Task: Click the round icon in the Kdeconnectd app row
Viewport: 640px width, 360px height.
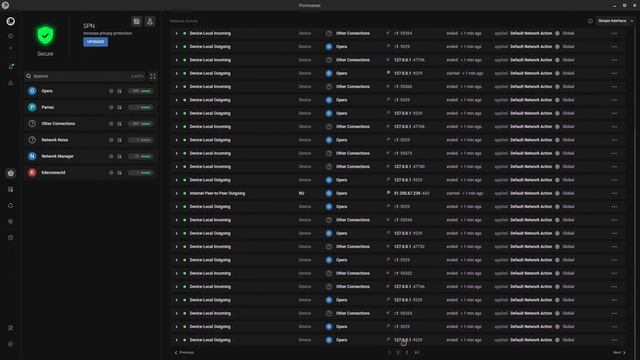Action: pos(111,173)
